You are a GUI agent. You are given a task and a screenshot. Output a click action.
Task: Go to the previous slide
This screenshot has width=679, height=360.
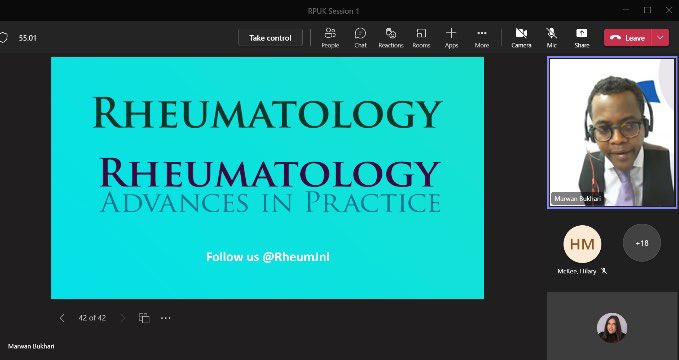point(62,318)
